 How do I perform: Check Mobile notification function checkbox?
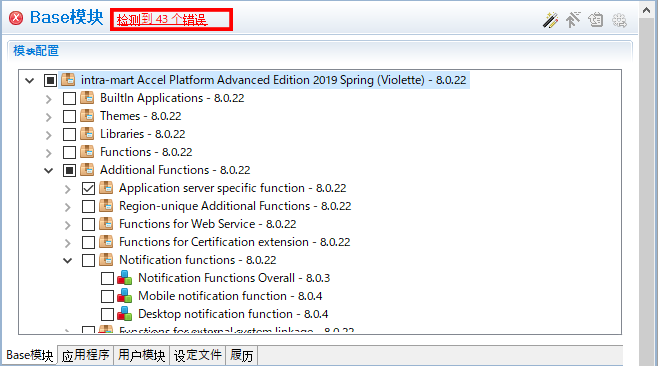[107, 296]
